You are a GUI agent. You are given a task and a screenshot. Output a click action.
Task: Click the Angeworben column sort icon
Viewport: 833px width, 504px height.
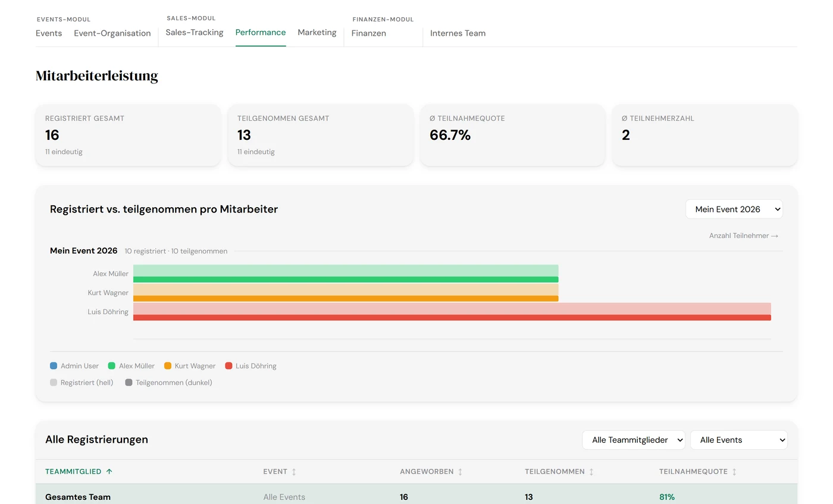[x=460, y=472]
